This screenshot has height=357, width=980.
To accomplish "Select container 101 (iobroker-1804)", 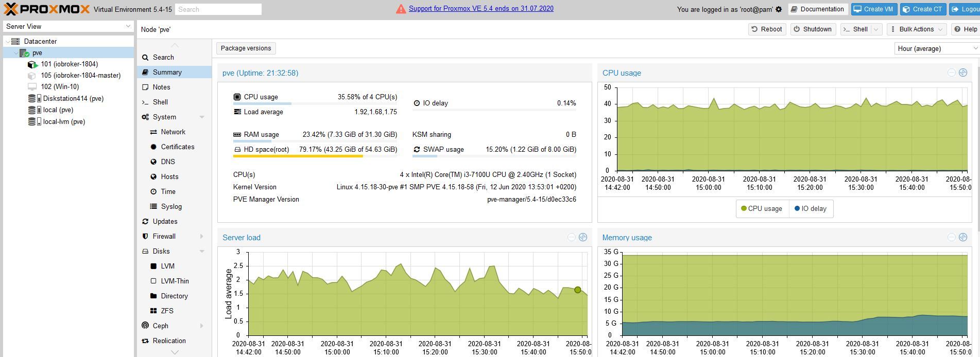I will [69, 64].
